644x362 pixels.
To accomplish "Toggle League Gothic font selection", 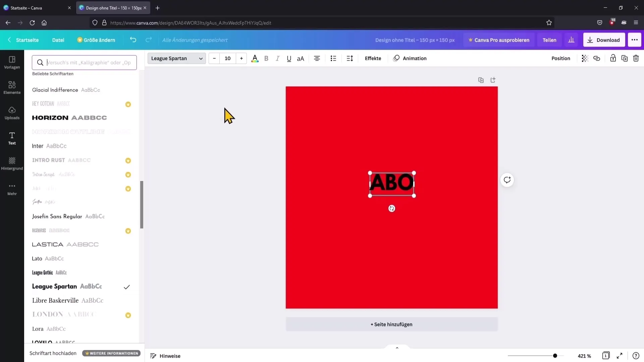I will point(50,272).
